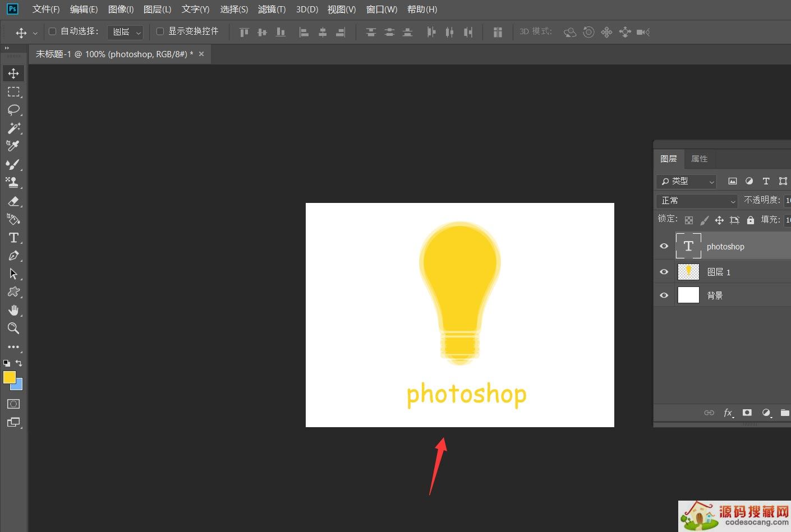Viewport: 791px width, 532px height.
Task: Change screen mode from the toolbox
Action: 13,422
